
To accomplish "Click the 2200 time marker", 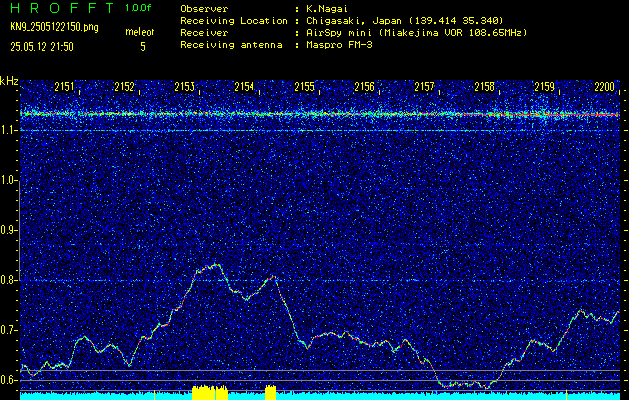I will (605, 87).
